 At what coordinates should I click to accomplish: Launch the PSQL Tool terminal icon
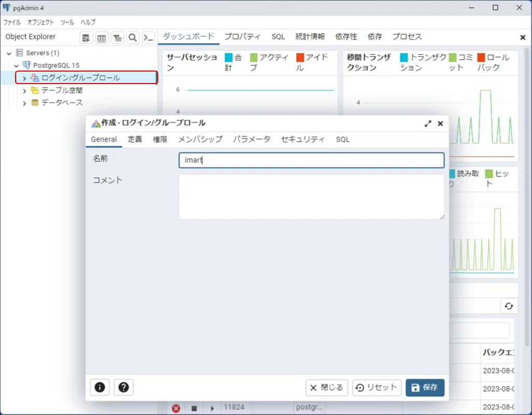[x=148, y=38]
